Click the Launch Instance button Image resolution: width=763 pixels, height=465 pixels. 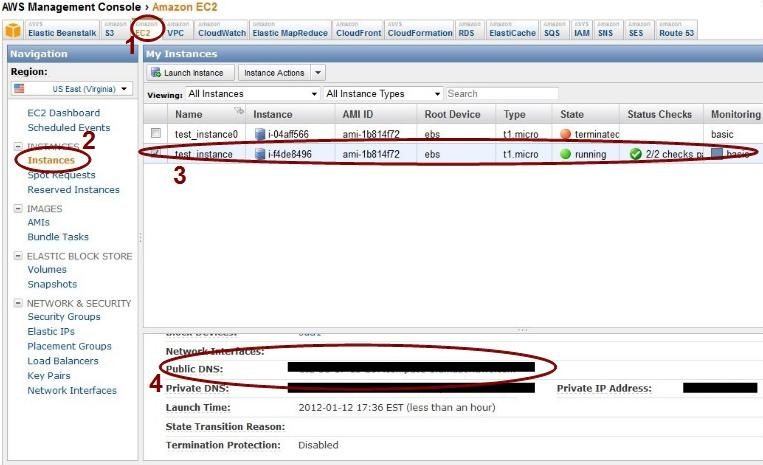click(190, 72)
